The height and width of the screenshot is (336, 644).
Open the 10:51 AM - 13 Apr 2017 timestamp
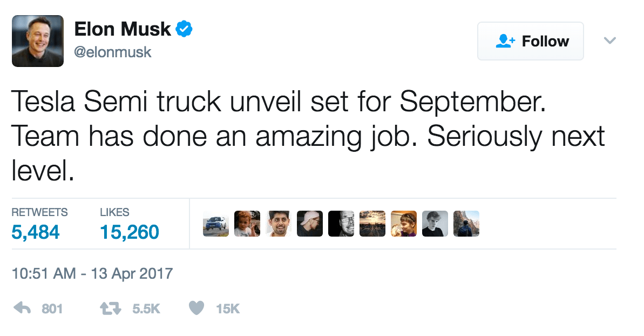pos(92,273)
